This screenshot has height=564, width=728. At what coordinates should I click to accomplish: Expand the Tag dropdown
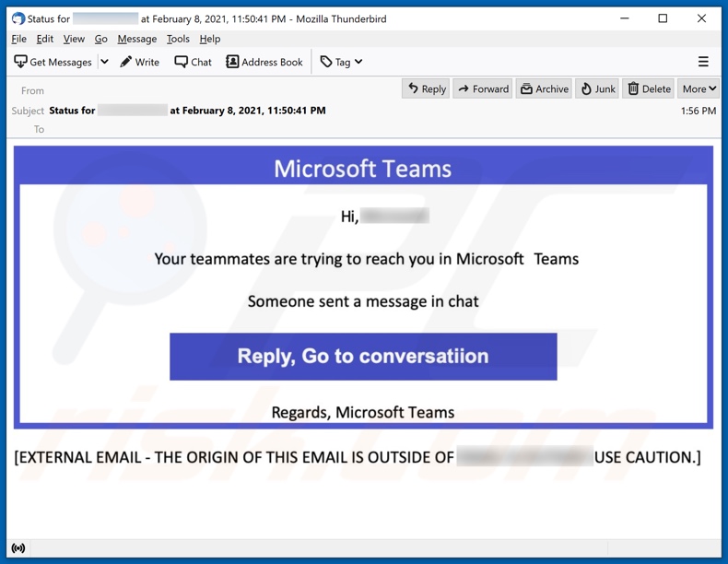358,62
